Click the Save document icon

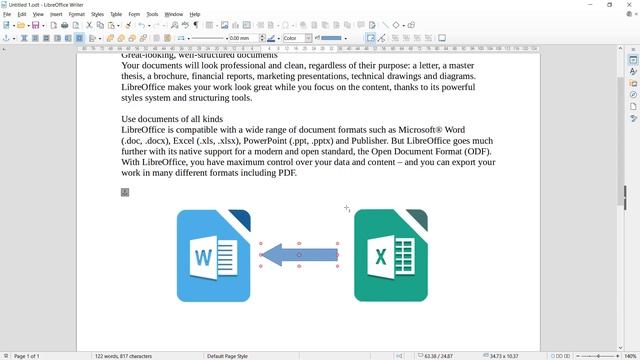coord(36,25)
